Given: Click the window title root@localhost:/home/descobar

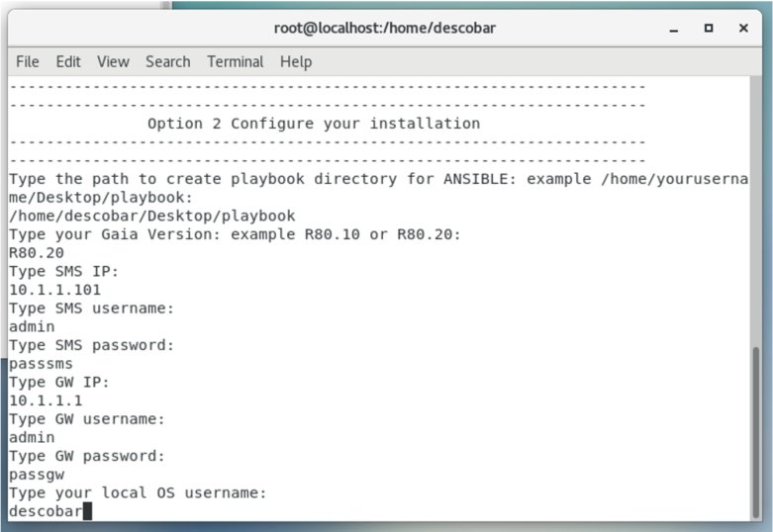Looking at the screenshot, I should click(x=385, y=28).
